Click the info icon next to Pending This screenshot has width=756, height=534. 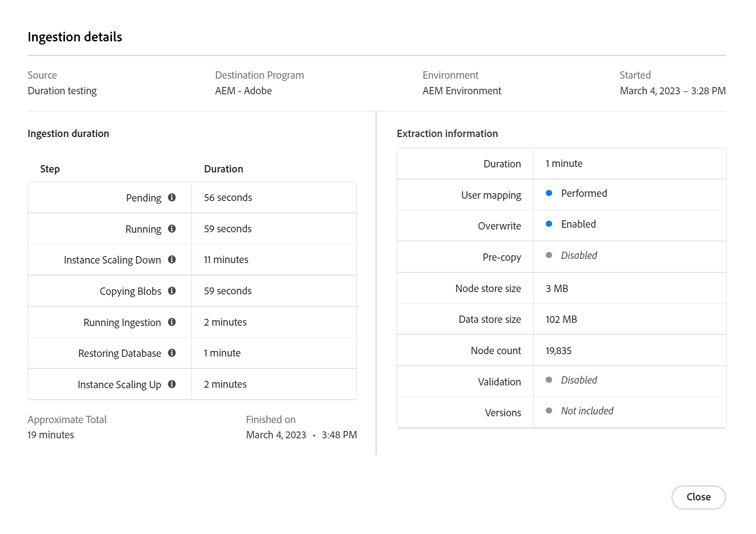[x=172, y=197]
